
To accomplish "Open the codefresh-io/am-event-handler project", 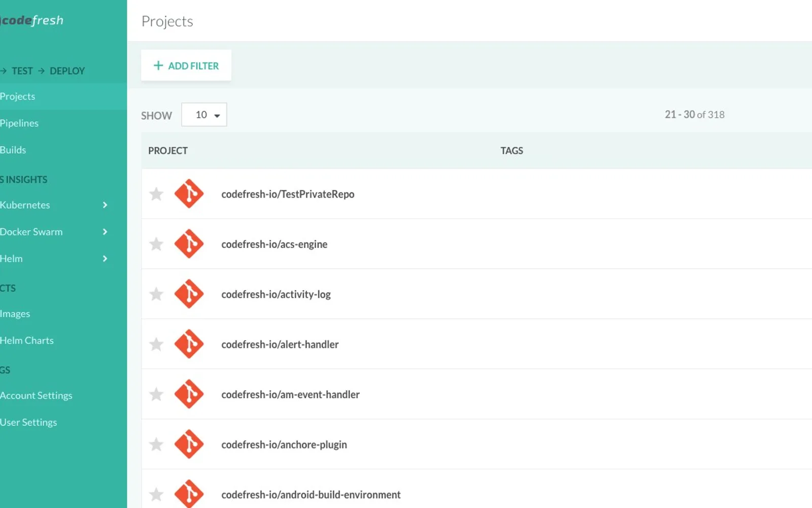I will pyautogui.click(x=291, y=395).
